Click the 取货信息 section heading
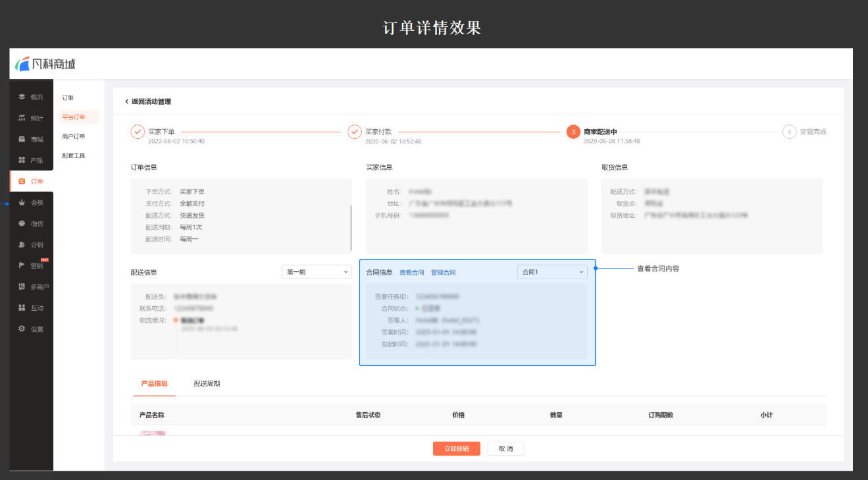The image size is (868, 480). coord(615,167)
